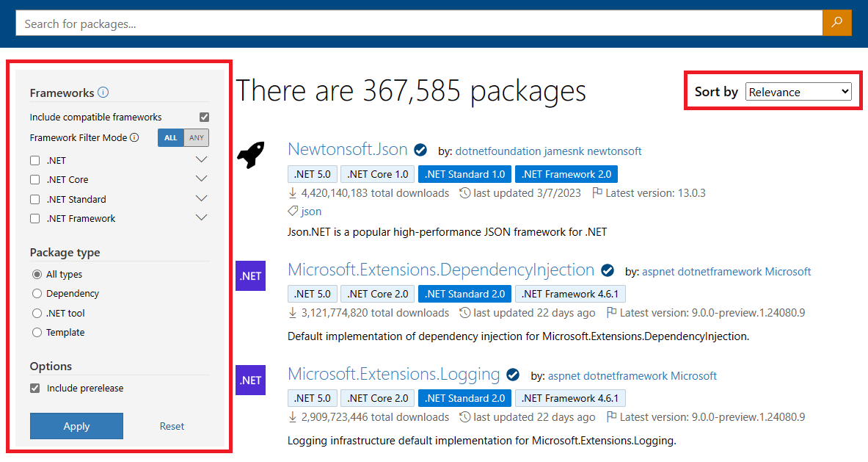Screen dimensions: 868x462
Task: Click the verified checkmark next to Newtonsoft.Json
Action: pos(420,149)
